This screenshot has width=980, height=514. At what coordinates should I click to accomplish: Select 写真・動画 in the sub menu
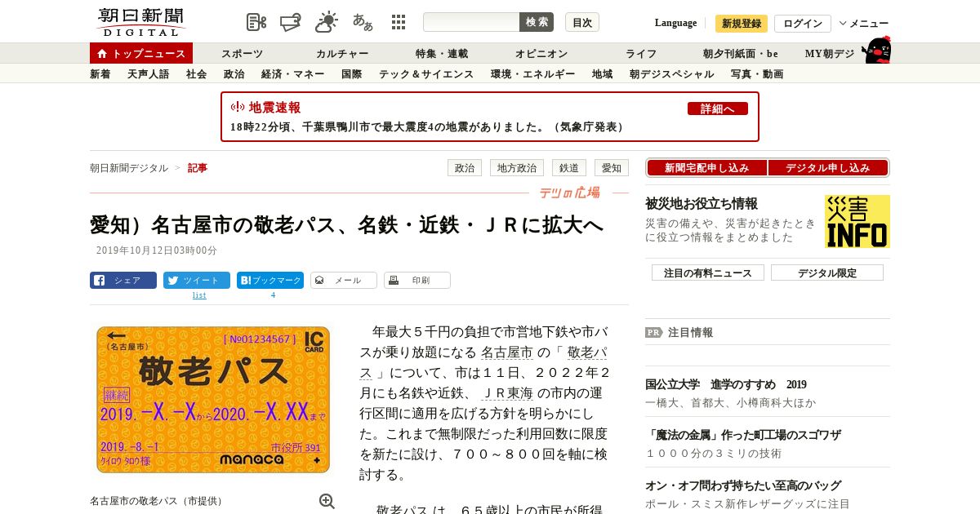[757, 74]
